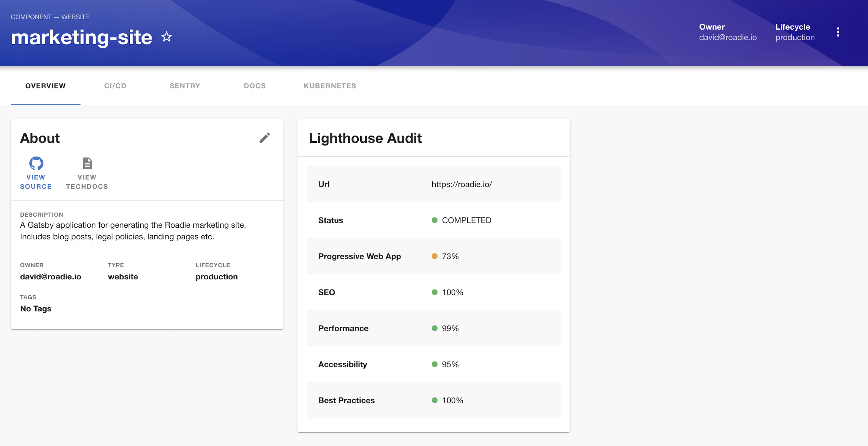Switch to the Docs tab
The width and height of the screenshot is (868, 446).
(254, 86)
